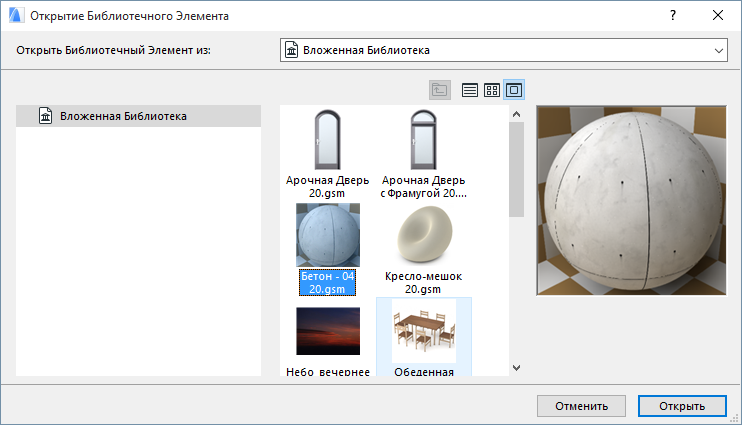742x425 pixels.
Task: Select the Бетон - 04 sphere thumbnail
Action: [328, 235]
